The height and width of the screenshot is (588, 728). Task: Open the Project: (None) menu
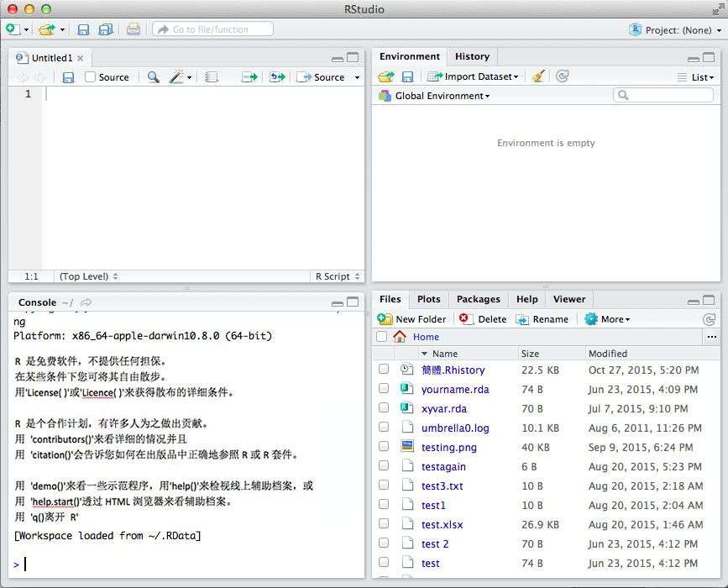pos(676,29)
